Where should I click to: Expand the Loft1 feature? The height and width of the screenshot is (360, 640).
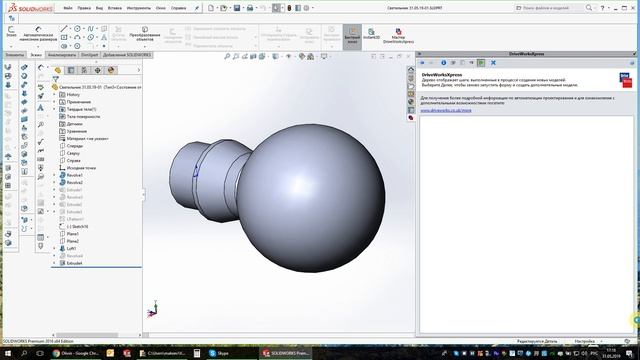(x=54, y=249)
